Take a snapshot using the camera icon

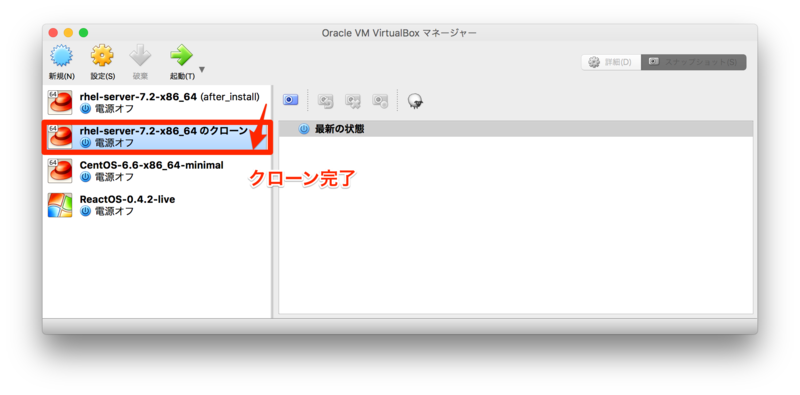[290, 100]
